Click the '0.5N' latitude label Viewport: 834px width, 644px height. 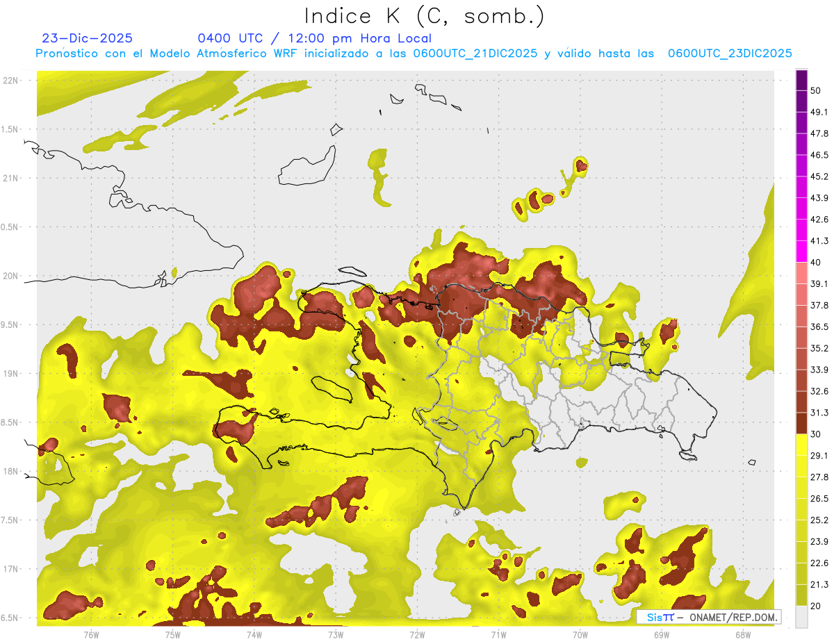[10, 227]
